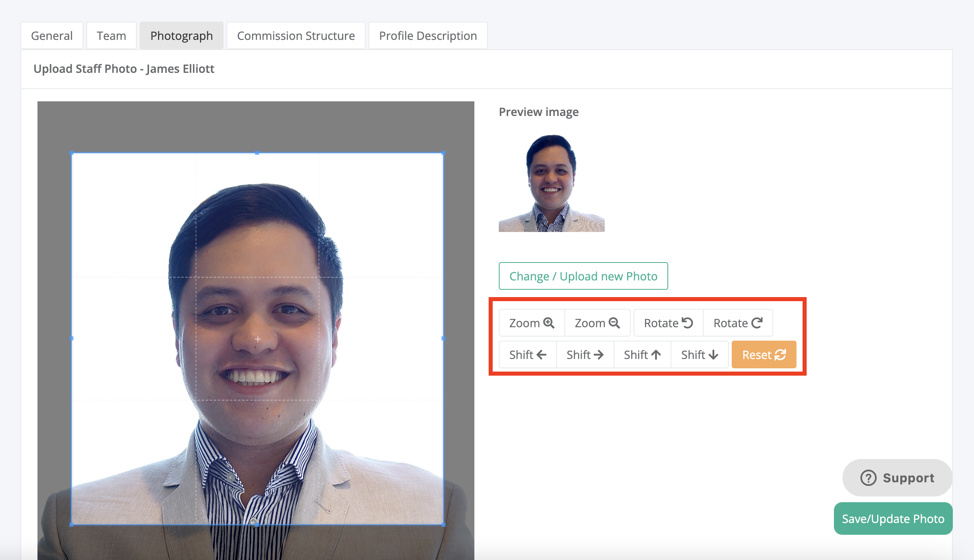Click Change / Upload new Photo

[583, 276]
